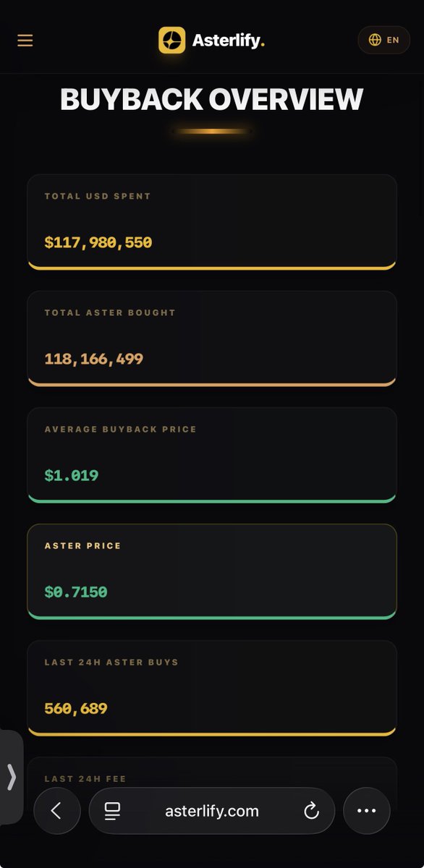Image resolution: width=424 pixels, height=868 pixels.
Task: Go back with browser back arrow
Action: coord(57,811)
